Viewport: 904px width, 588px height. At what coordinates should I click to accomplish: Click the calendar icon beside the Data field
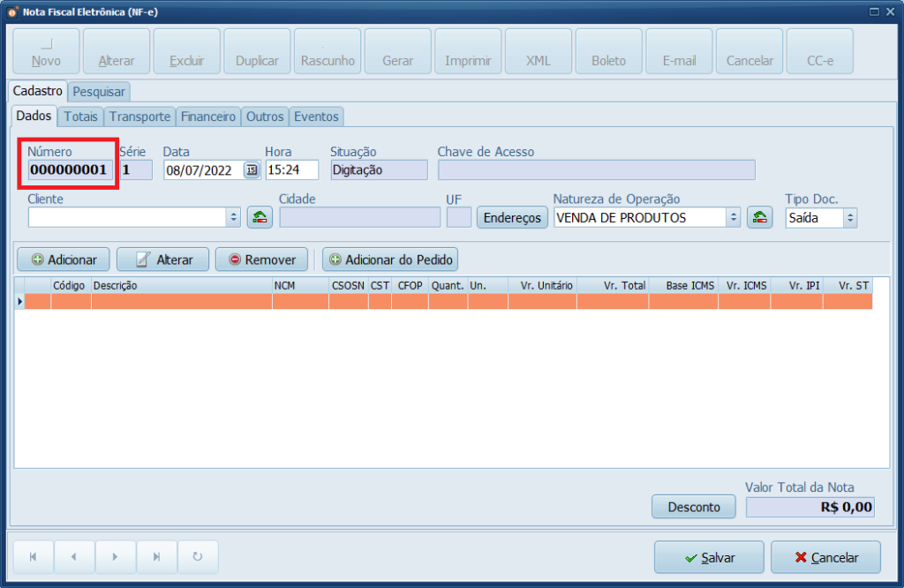pos(252,170)
